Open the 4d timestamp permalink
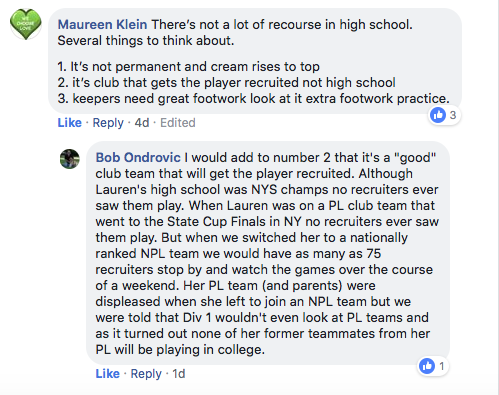 (x=142, y=123)
